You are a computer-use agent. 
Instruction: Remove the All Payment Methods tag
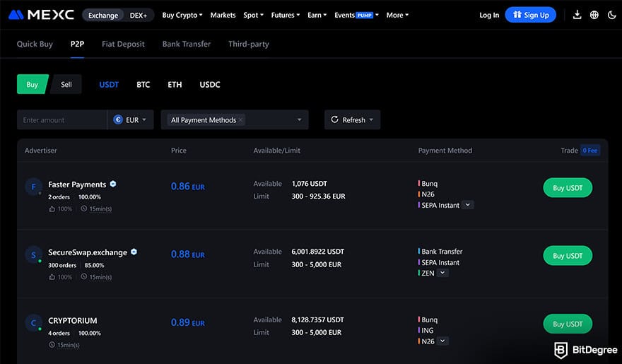tap(240, 119)
